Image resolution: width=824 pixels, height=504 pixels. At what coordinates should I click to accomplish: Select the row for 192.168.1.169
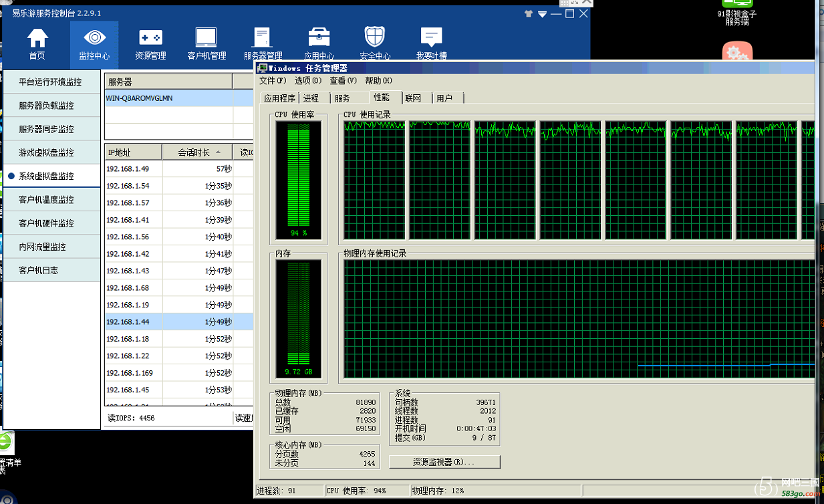coord(179,373)
